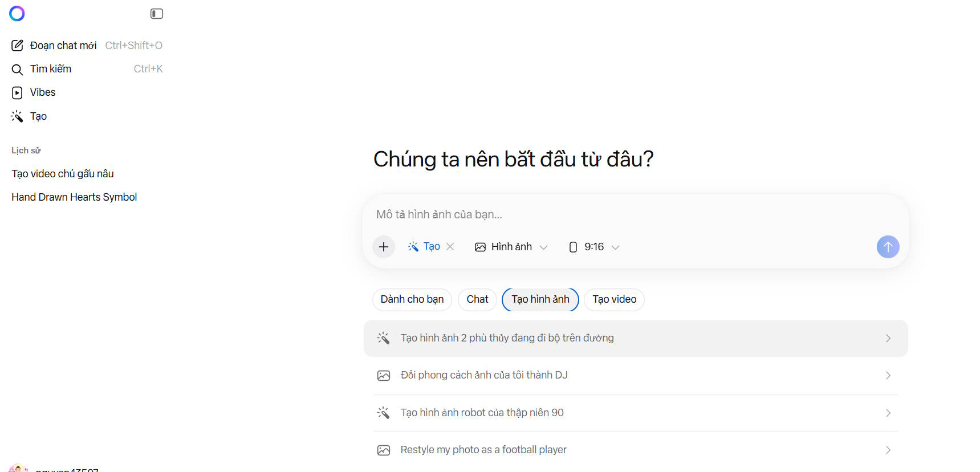Click chevron on the robot thập niên 90 row
The width and height of the screenshot is (980, 472).
(888, 413)
